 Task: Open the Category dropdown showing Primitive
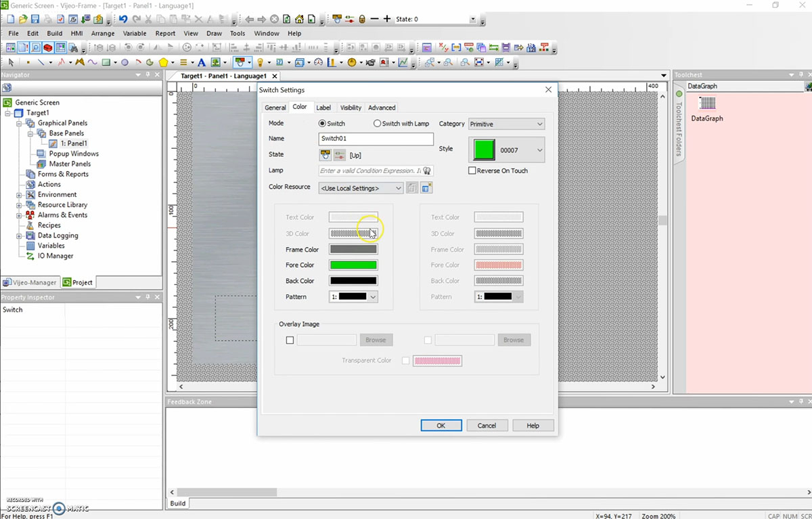click(x=506, y=124)
